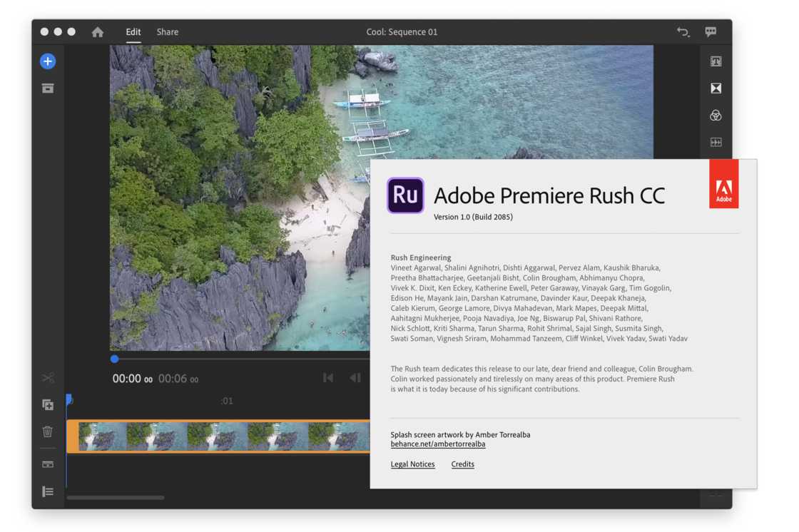Image resolution: width=799 pixels, height=532 pixels.
Task: Click the Rush Engineering heading
Action: point(421,258)
